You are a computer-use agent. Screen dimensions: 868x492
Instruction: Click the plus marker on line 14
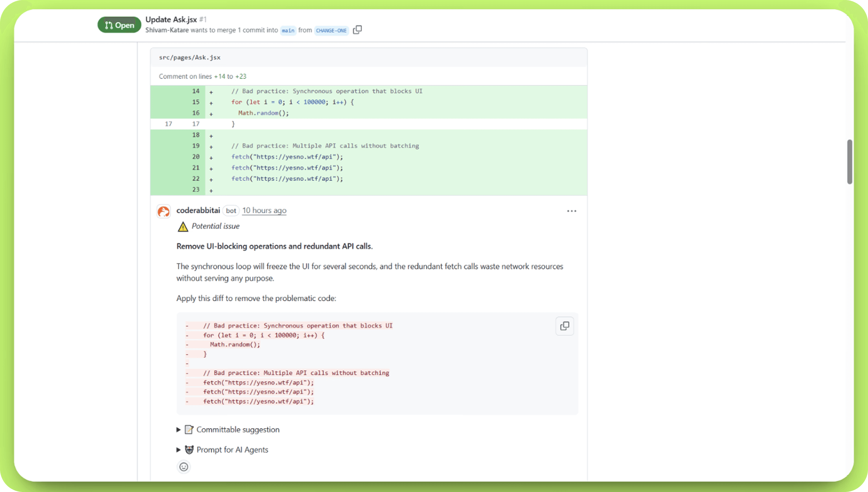coord(211,92)
